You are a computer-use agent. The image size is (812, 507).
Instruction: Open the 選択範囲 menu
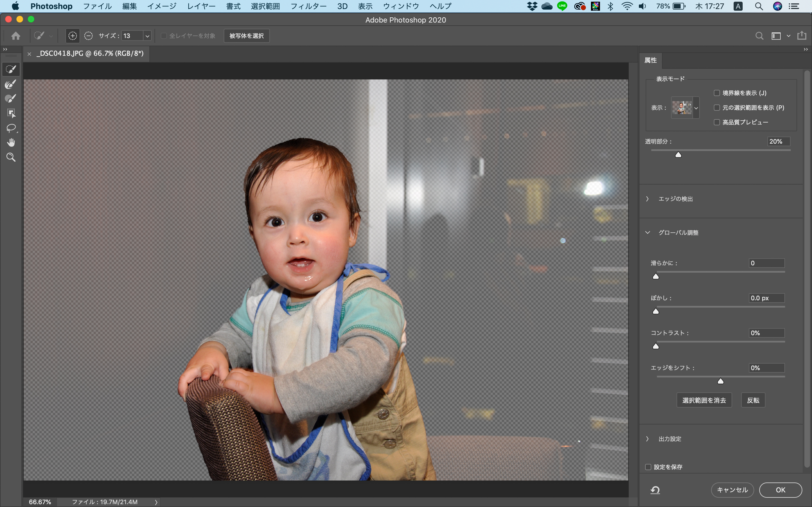pyautogui.click(x=265, y=6)
